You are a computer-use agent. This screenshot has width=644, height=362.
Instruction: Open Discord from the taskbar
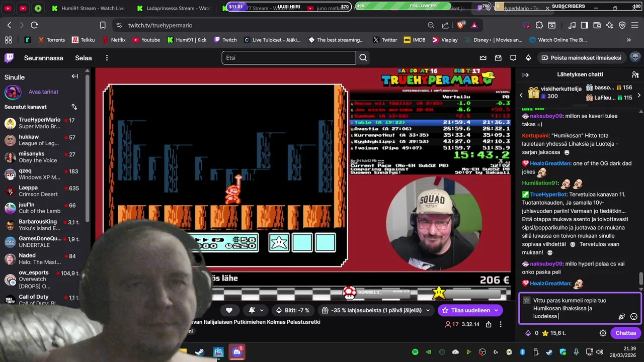tap(237, 351)
